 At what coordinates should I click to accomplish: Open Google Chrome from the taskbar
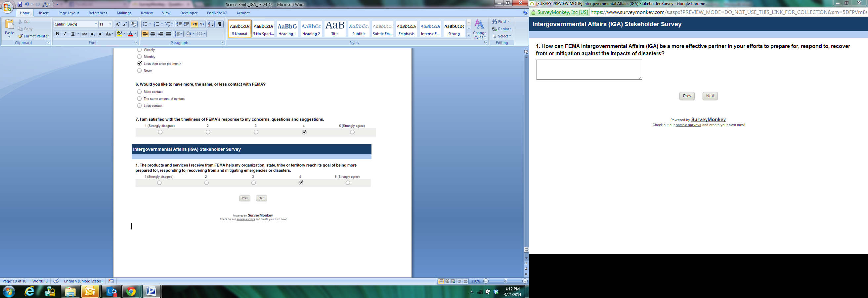[x=131, y=292]
